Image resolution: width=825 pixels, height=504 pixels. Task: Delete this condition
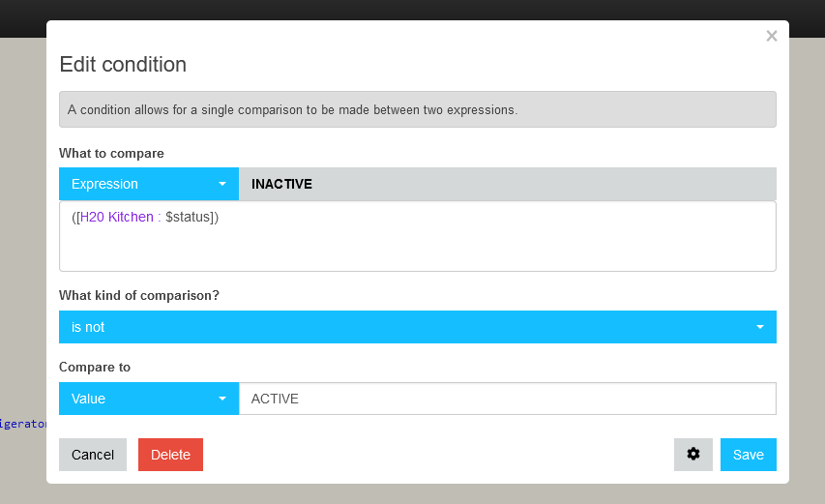[x=170, y=455]
